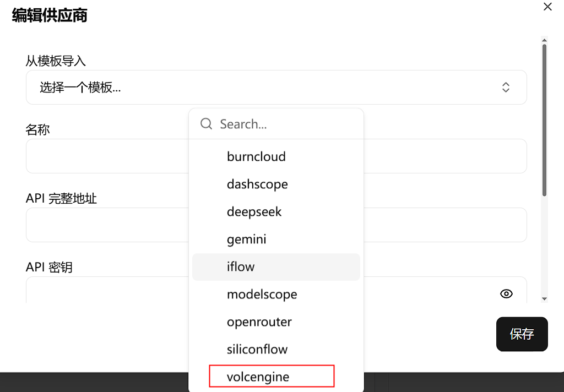Select dashscope template option

tap(257, 184)
